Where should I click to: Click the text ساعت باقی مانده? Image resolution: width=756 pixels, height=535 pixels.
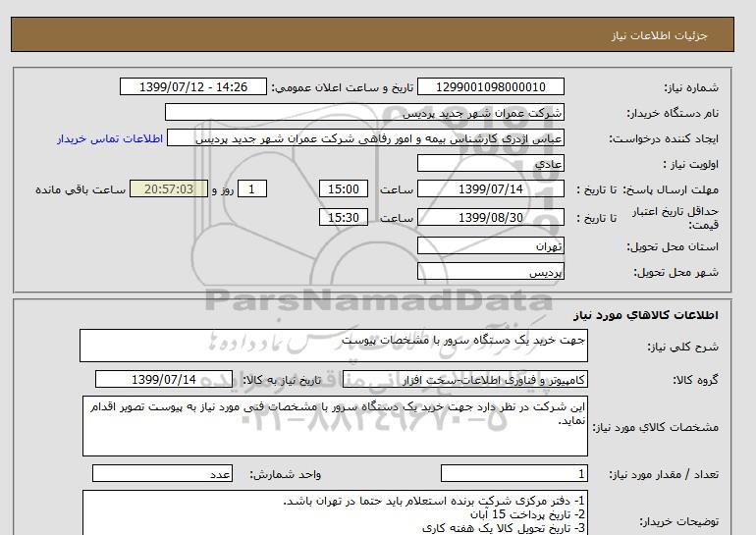[x=81, y=189]
